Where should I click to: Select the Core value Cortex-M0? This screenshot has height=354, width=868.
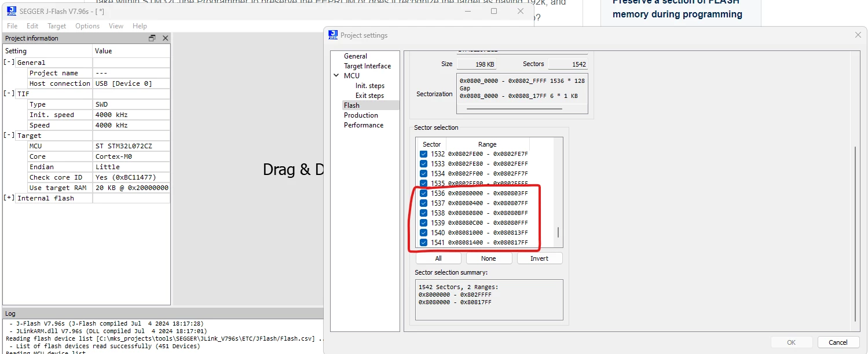click(x=131, y=156)
